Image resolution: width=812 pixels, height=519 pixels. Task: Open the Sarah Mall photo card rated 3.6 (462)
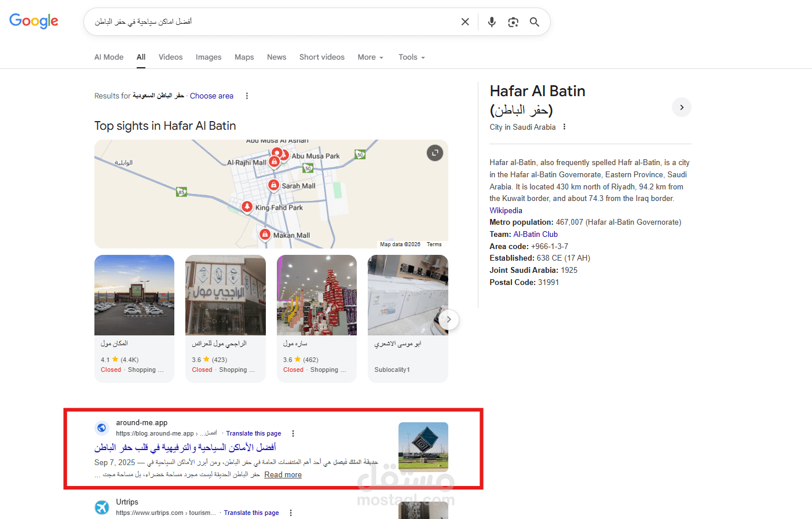point(317,319)
